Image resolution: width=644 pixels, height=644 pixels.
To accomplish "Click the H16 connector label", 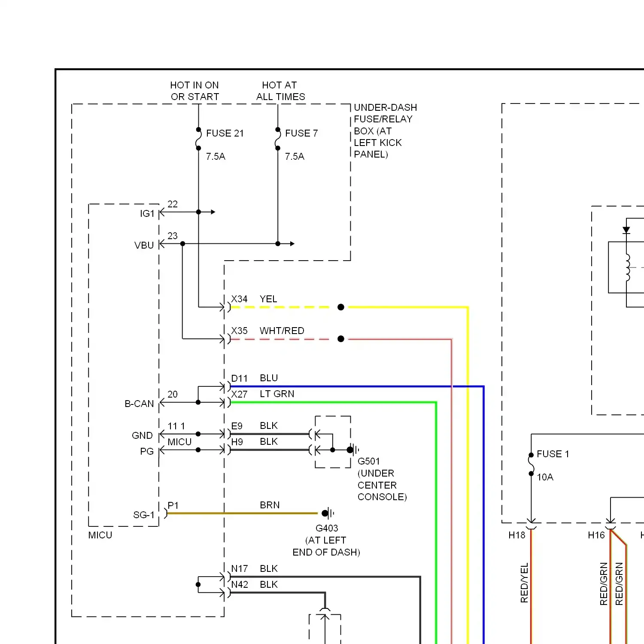I will [x=596, y=535].
